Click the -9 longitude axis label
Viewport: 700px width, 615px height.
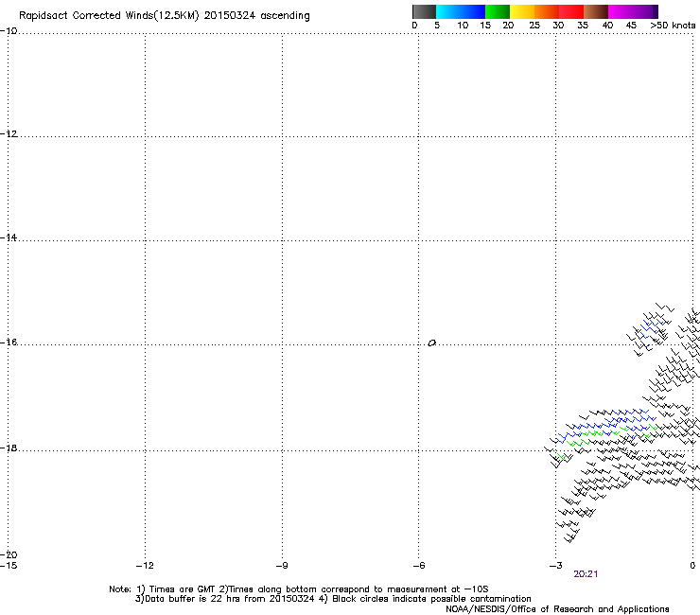point(282,566)
